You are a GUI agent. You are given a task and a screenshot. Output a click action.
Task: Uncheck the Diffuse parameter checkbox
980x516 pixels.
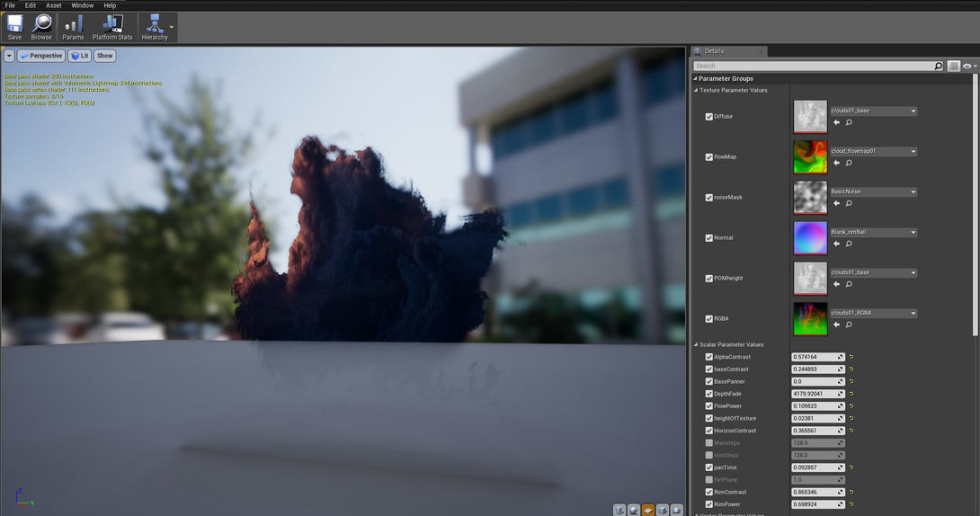(708, 117)
